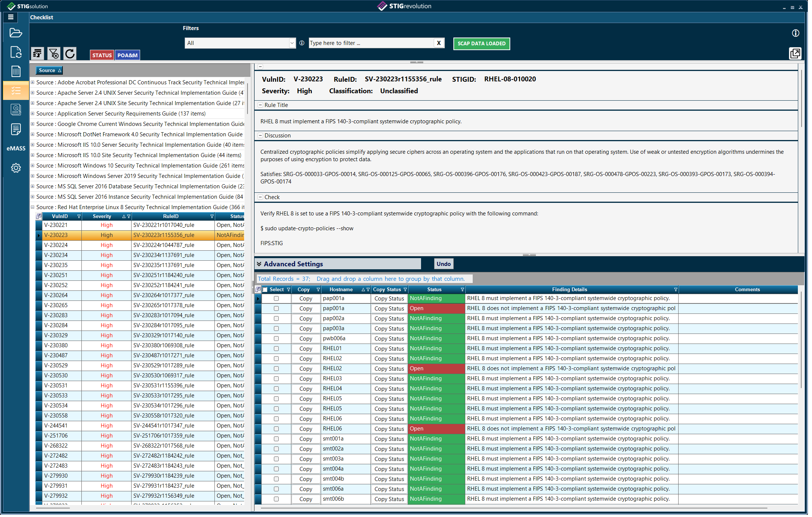Open the document search sidebar icon
This screenshot has height=517, width=812.
point(16,110)
